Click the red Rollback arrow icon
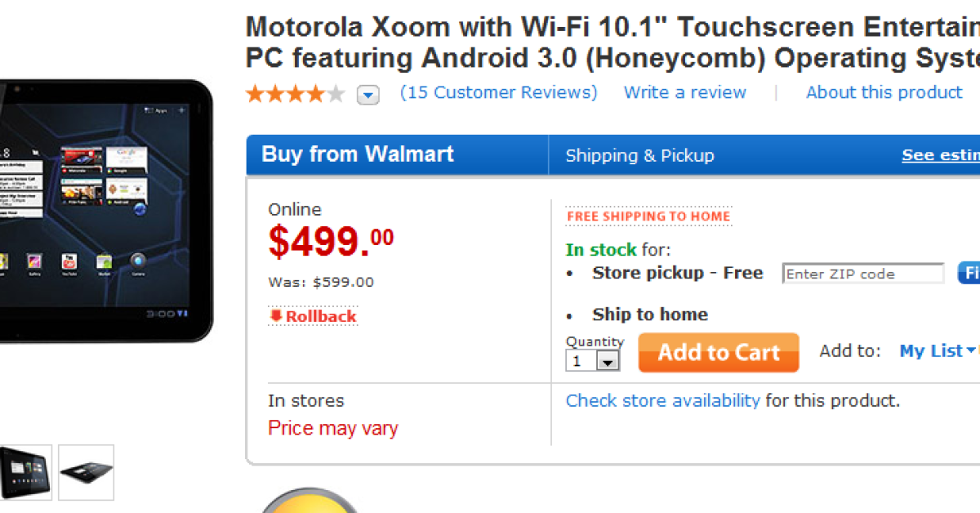The width and height of the screenshot is (980, 513). pyautogui.click(x=276, y=316)
